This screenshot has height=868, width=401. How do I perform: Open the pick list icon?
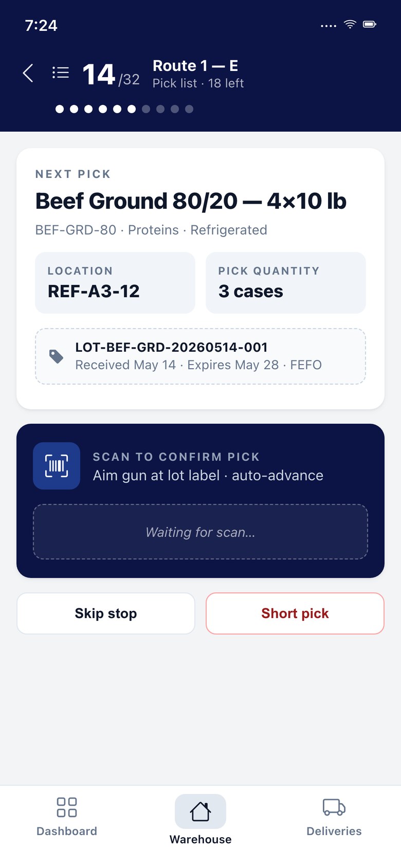click(x=61, y=73)
